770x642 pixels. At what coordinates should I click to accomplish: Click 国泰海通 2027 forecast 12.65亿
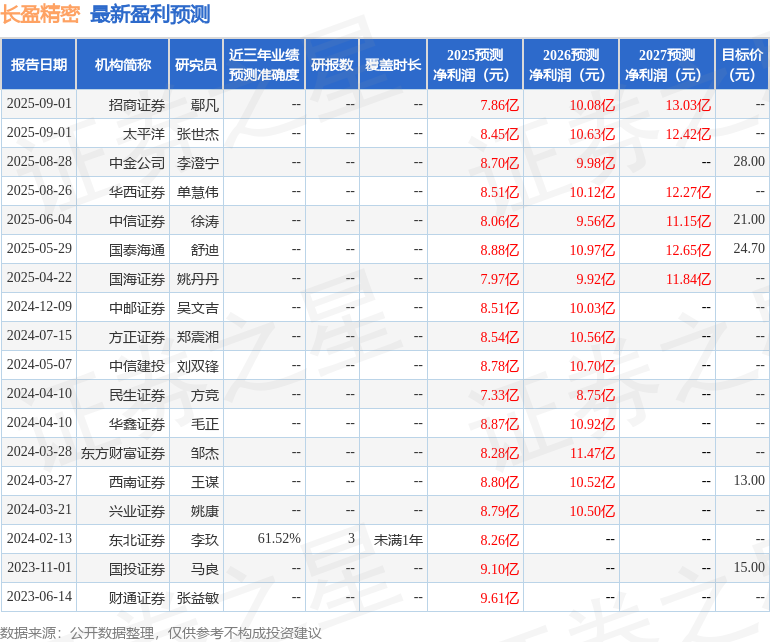688,250
